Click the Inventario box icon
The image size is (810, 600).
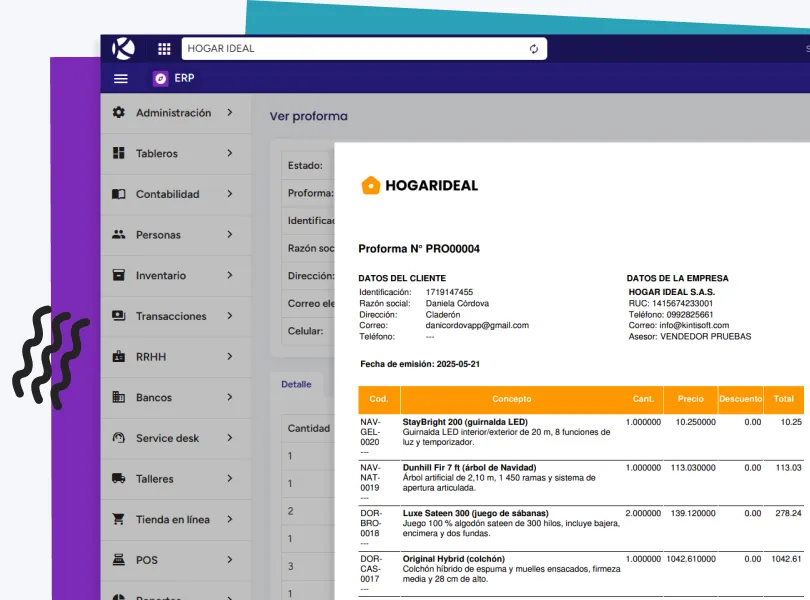(x=119, y=276)
